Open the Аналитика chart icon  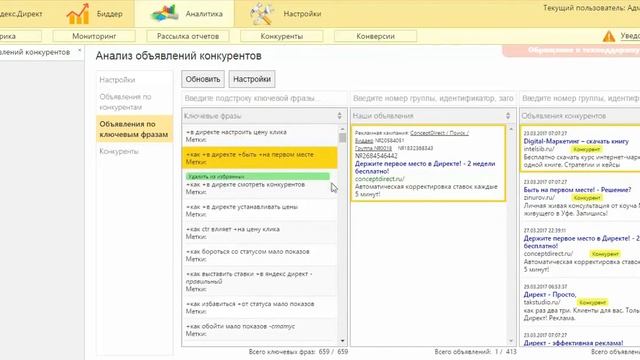(x=164, y=13)
